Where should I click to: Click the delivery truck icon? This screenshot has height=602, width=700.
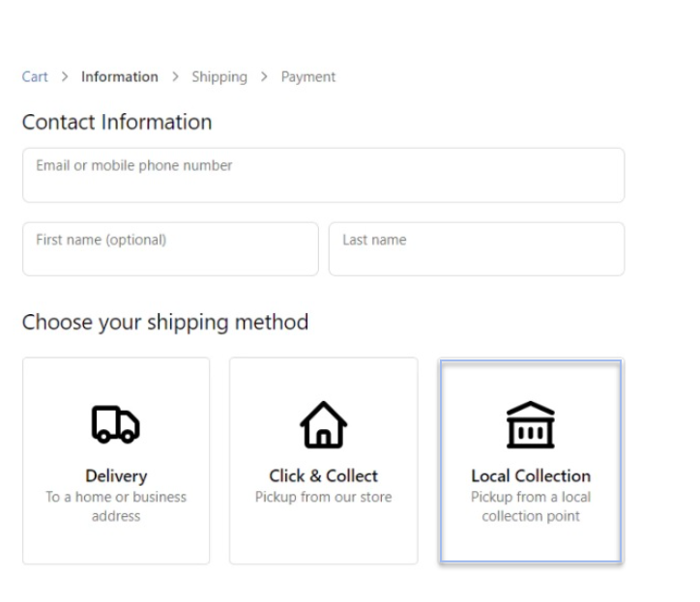[x=115, y=421]
